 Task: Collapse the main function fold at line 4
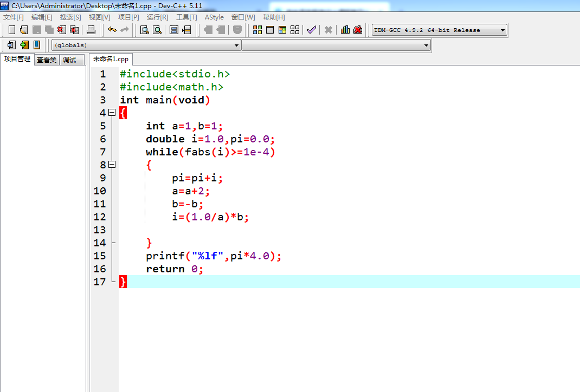[x=112, y=113]
